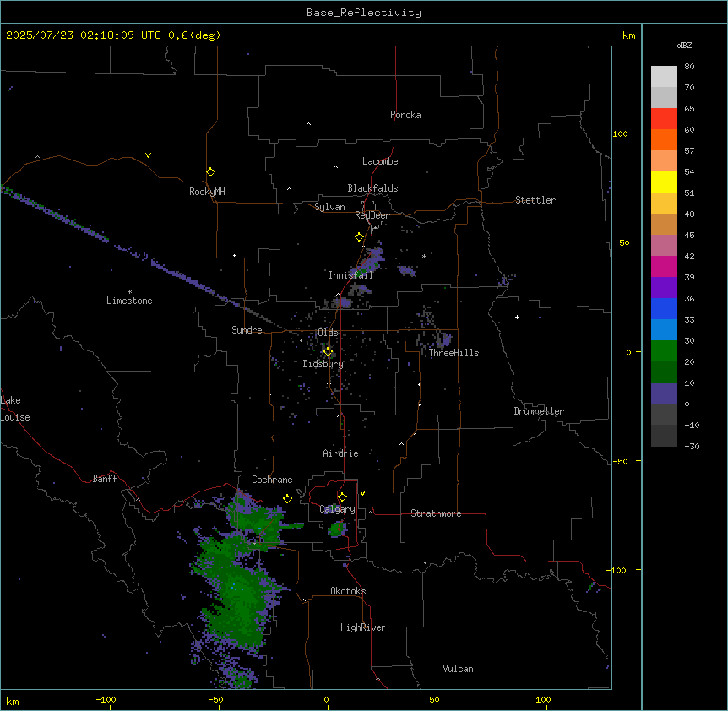Click the -30 value in the dBZ legend
Image resolution: width=728 pixels, height=711 pixels.
tap(692, 446)
